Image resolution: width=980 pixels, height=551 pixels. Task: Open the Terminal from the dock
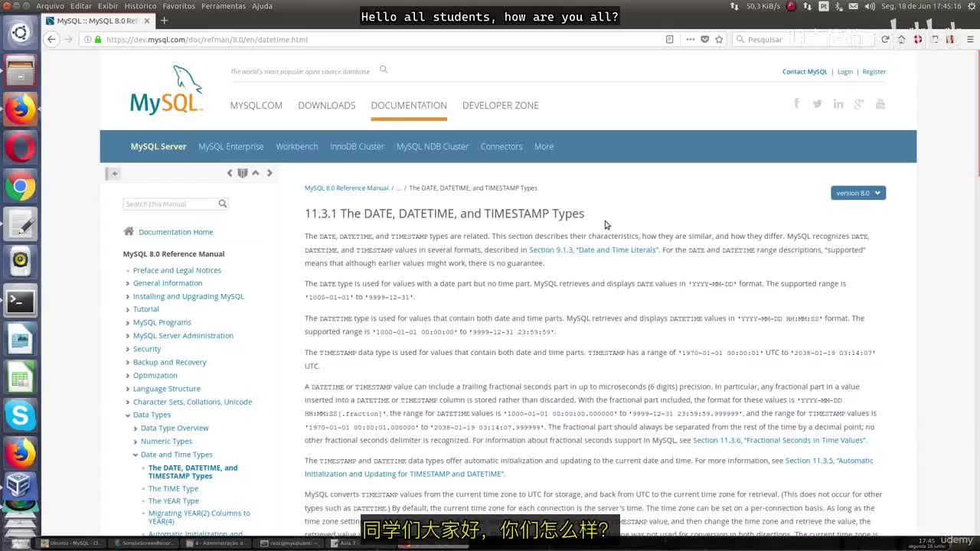20,302
